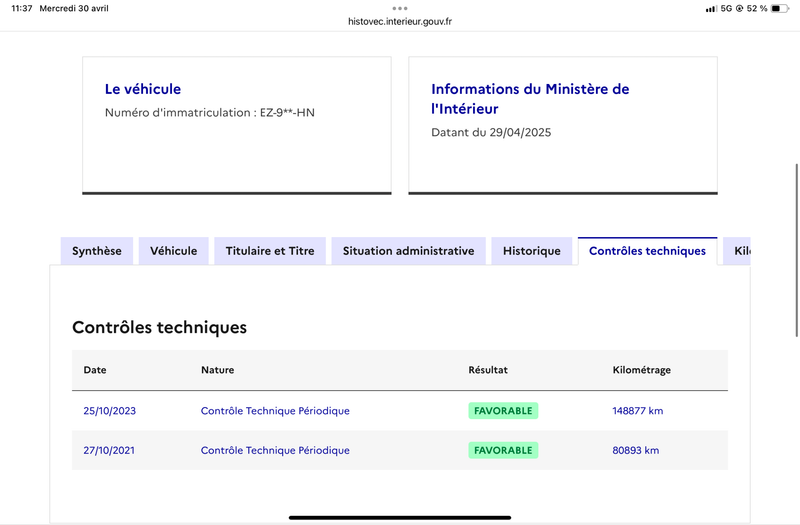800x525 pixels.
Task: Open the Synthèse tab
Action: pos(97,251)
